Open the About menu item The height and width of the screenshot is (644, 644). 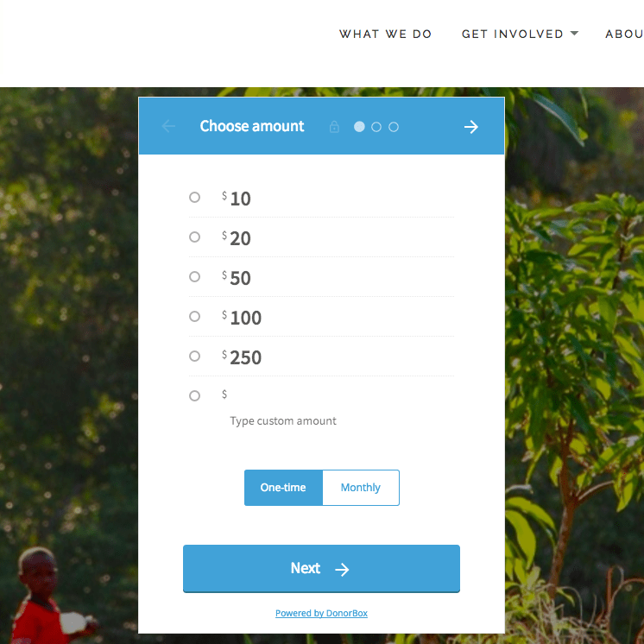[x=624, y=34]
